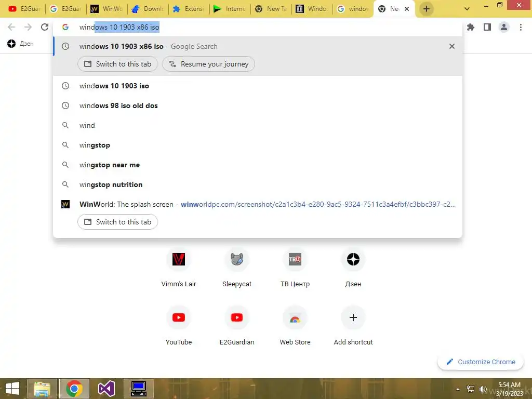Open the volume speaker tray icon
Screen dimensions: 532x399
click(x=483, y=389)
